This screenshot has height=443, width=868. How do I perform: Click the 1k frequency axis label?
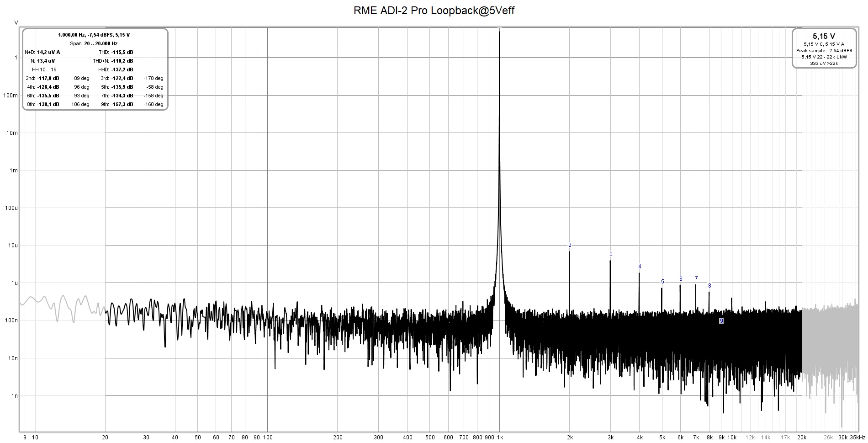pyautogui.click(x=501, y=437)
